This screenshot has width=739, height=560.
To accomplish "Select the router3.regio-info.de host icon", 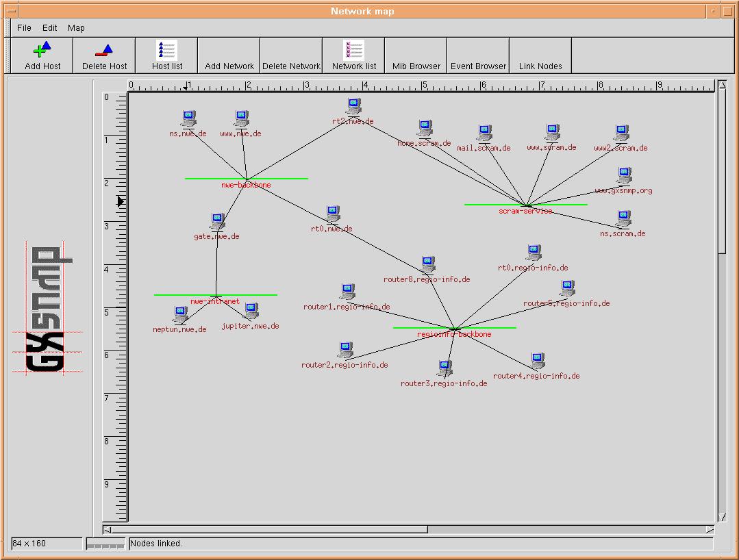I will pyautogui.click(x=444, y=370).
